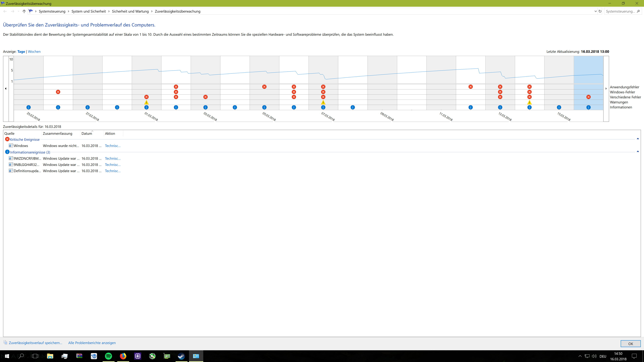Click the warning triangle icon on 01.03.2018

(x=147, y=102)
